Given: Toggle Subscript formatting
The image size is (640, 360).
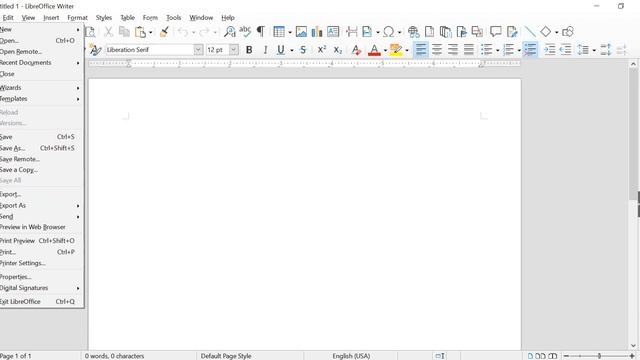Looking at the screenshot, I should click(338, 50).
